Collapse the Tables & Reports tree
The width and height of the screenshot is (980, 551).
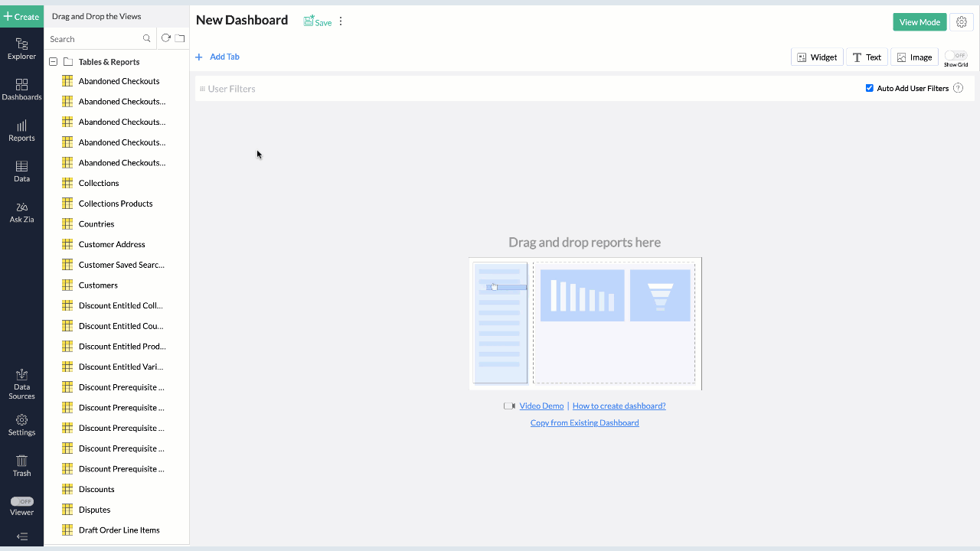[x=53, y=62]
